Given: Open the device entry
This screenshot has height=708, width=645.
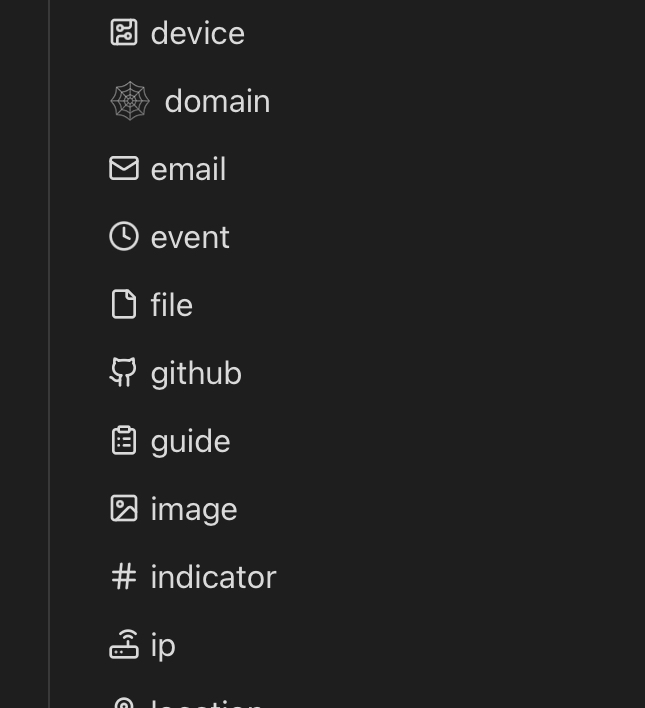Looking at the screenshot, I should 198,33.
